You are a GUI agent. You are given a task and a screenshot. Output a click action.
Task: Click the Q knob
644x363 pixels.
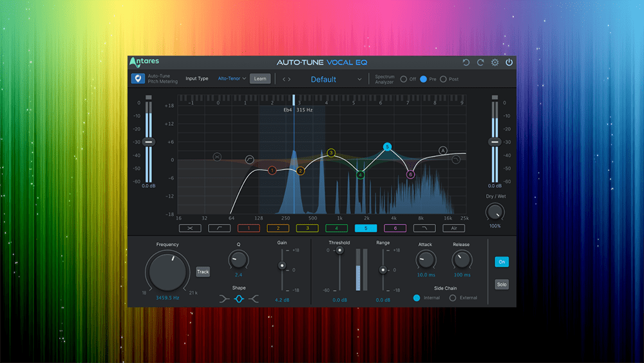coord(238,260)
